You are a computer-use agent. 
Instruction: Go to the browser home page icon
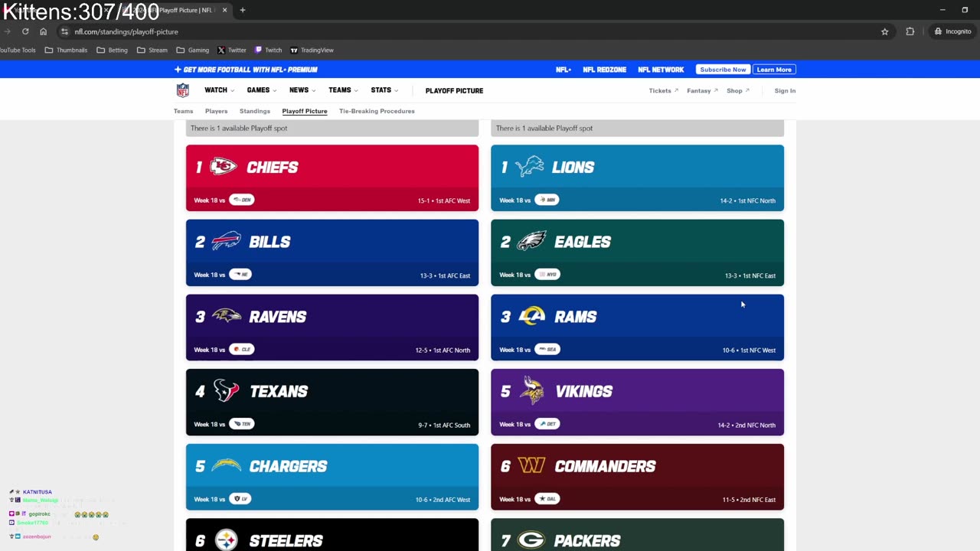tap(43, 31)
